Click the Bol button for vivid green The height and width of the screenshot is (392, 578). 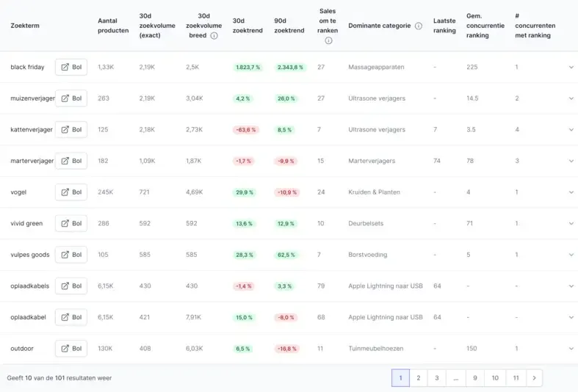click(x=71, y=224)
